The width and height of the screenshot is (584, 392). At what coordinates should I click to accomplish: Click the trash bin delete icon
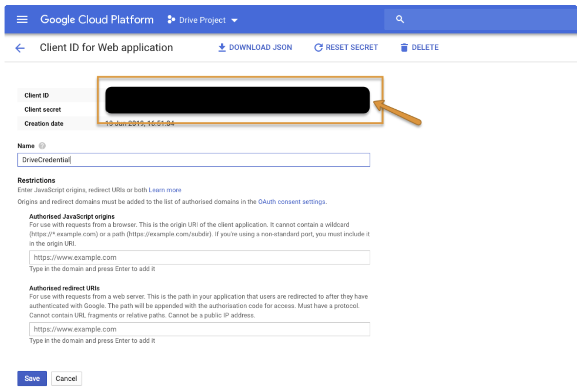(x=404, y=47)
